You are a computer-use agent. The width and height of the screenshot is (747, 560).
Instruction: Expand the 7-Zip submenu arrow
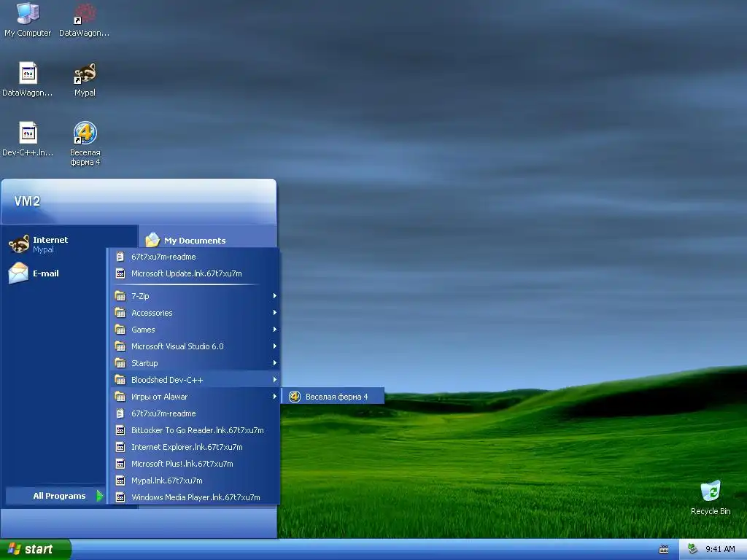tap(274, 296)
